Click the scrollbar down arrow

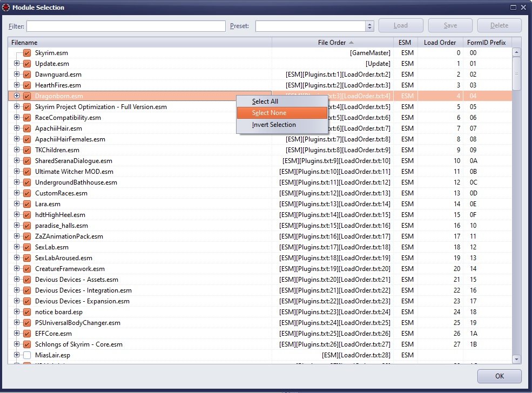(516, 358)
